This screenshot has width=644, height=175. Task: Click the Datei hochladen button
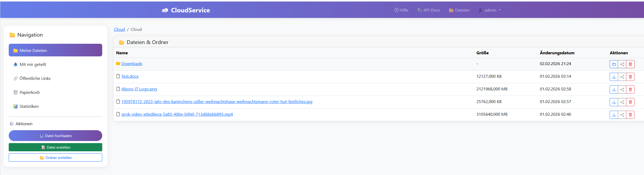pyautogui.click(x=55, y=136)
